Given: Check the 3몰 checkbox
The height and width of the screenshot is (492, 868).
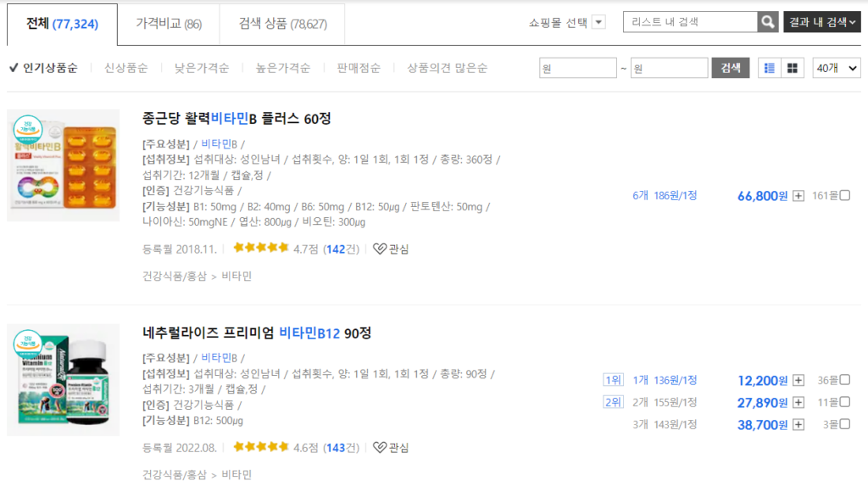Looking at the screenshot, I should coord(845,424).
